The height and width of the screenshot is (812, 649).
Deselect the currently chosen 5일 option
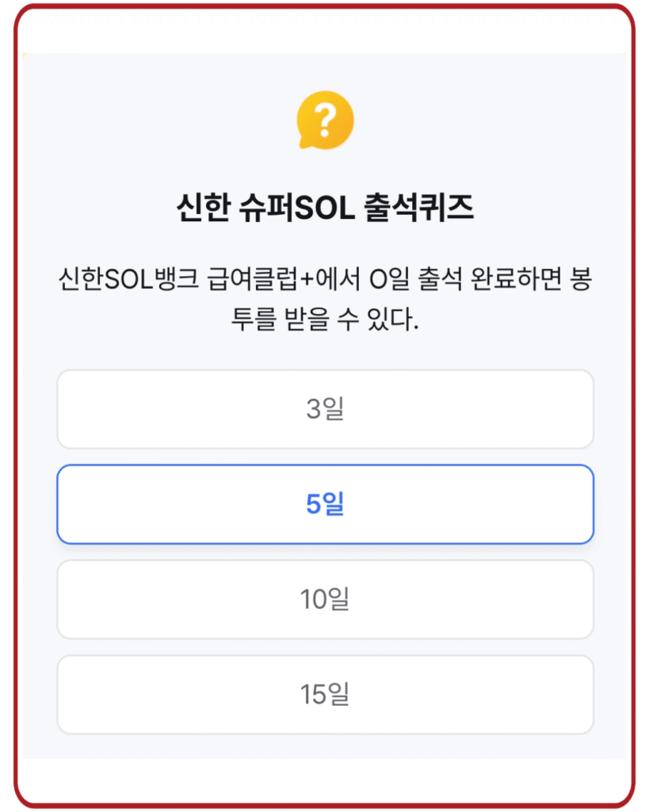(x=325, y=504)
